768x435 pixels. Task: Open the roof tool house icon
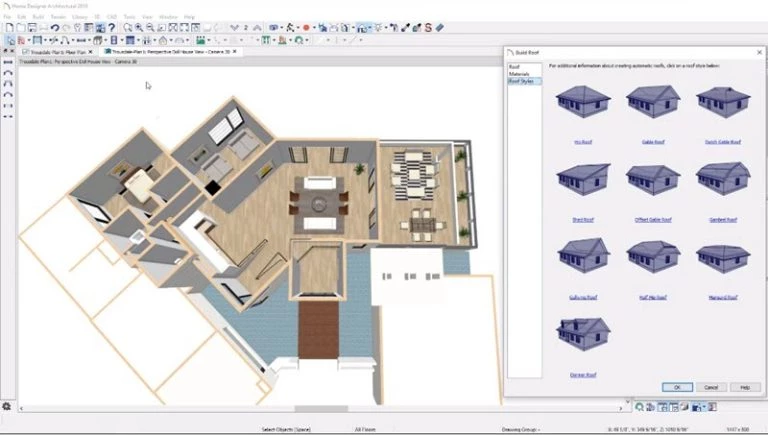[x=163, y=40]
